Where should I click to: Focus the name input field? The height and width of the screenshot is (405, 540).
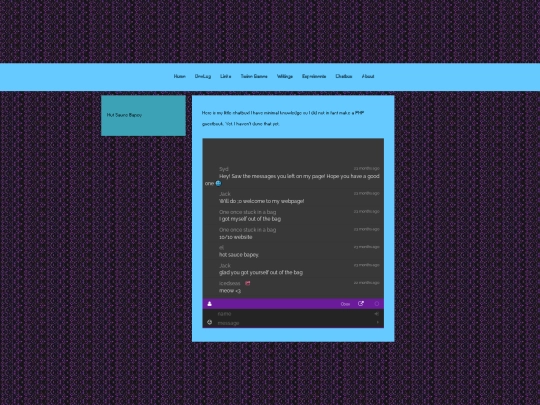pos(294,314)
